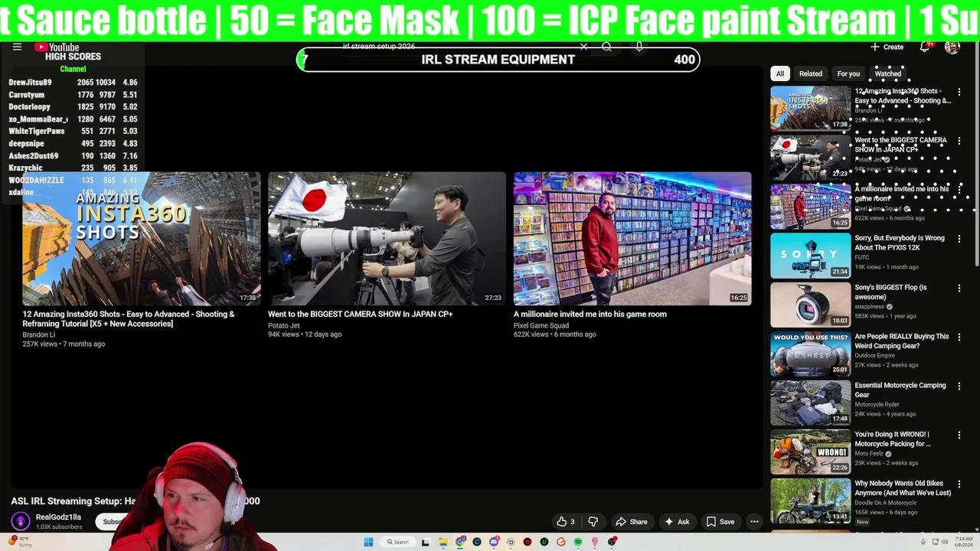Open 'ASL IRL Streaming Setup' video title

point(136,500)
